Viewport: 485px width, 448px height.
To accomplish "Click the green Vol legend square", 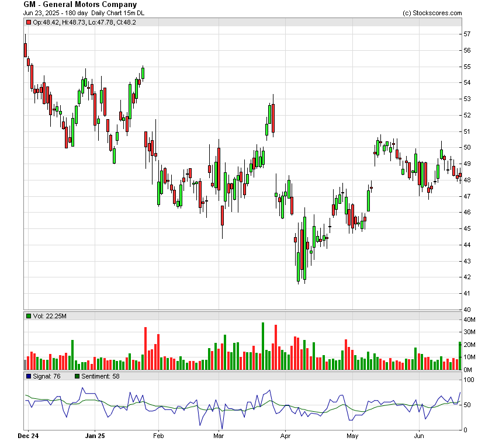I will click(x=29, y=316).
